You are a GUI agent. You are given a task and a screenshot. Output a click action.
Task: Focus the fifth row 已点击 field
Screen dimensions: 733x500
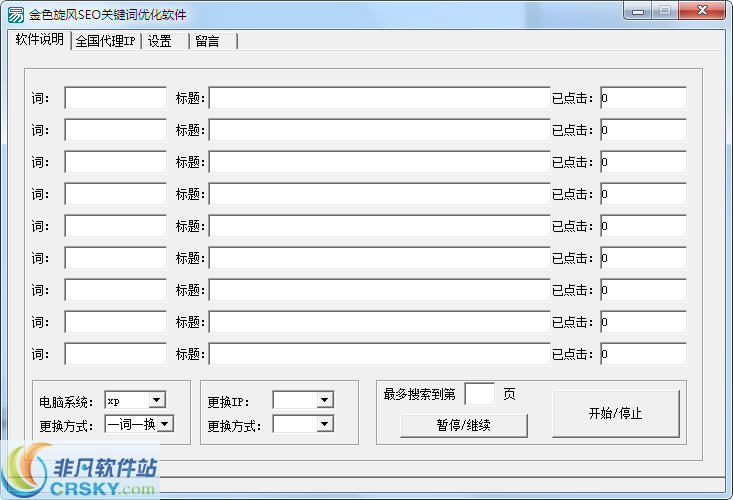[643, 226]
